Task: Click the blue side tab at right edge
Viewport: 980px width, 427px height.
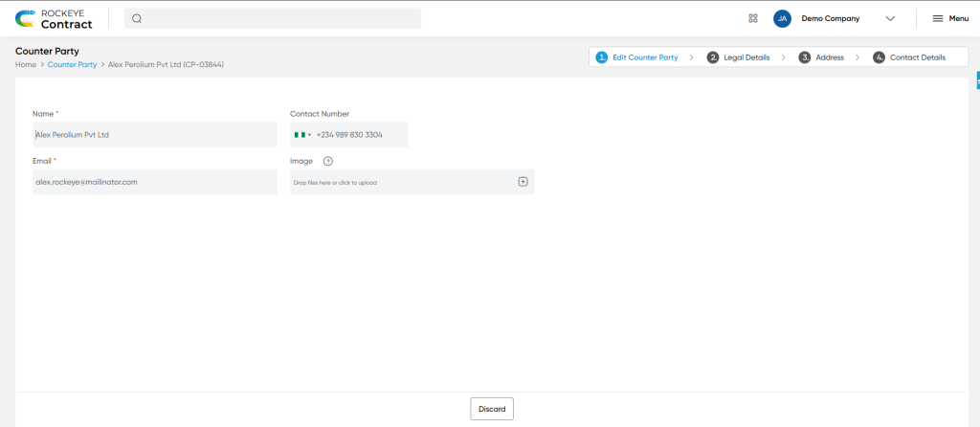Action: (977, 80)
